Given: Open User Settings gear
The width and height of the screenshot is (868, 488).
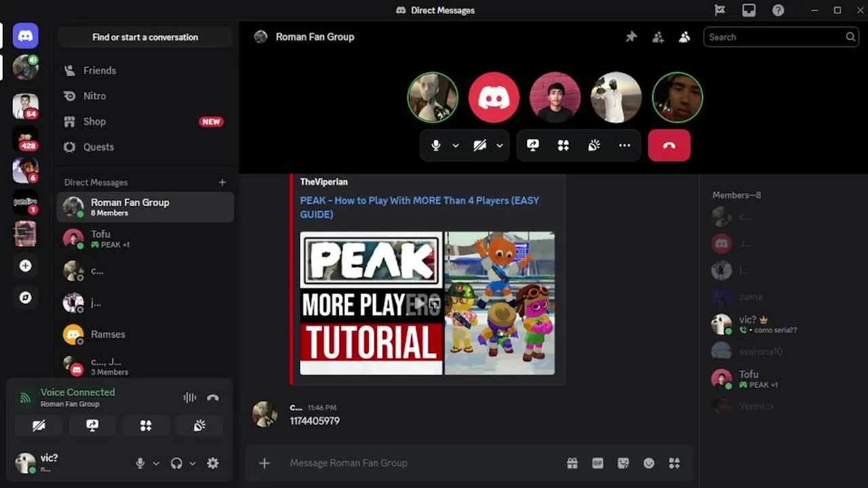Looking at the screenshot, I should pyautogui.click(x=213, y=464).
